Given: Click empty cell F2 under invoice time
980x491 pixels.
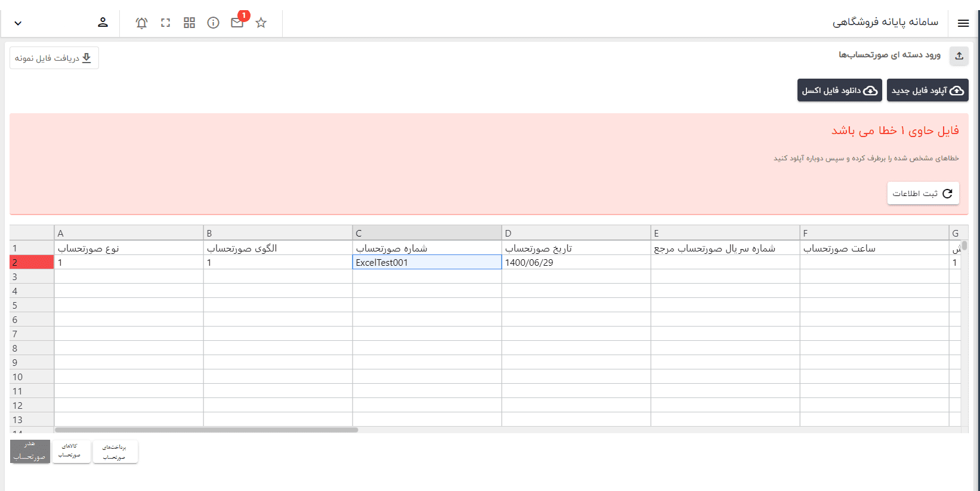Looking at the screenshot, I should click(874, 262).
